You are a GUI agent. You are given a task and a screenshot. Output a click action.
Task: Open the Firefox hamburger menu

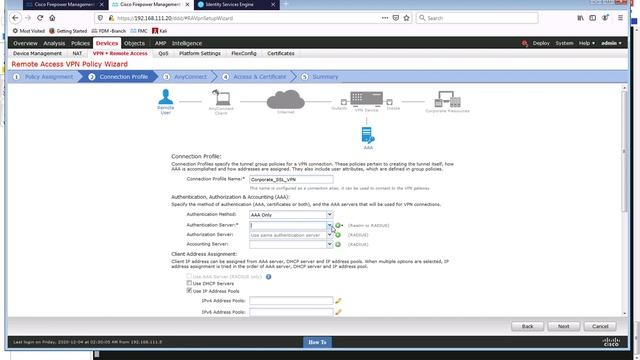(620, 18)
